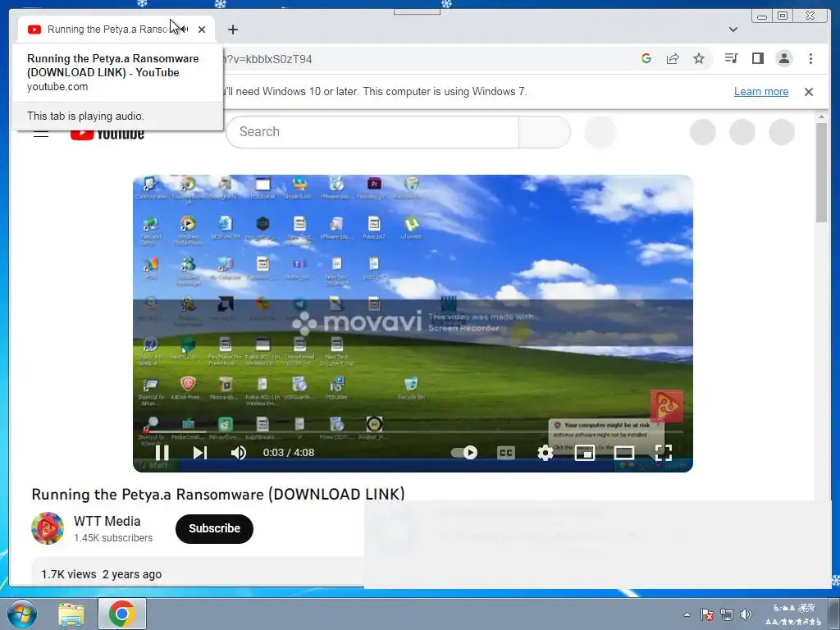840x630 pixels.
Task: Expand the tab search chevron
Action: pyautogui.click(x=733, y=30)
